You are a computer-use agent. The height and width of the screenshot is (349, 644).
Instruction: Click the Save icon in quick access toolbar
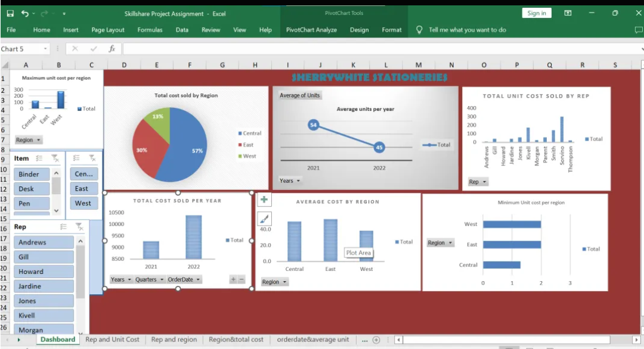click(10, 14)
